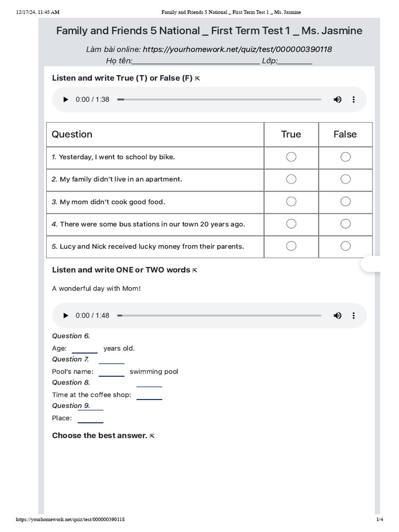
Task: Play the first listening audio
Action: 65,99
